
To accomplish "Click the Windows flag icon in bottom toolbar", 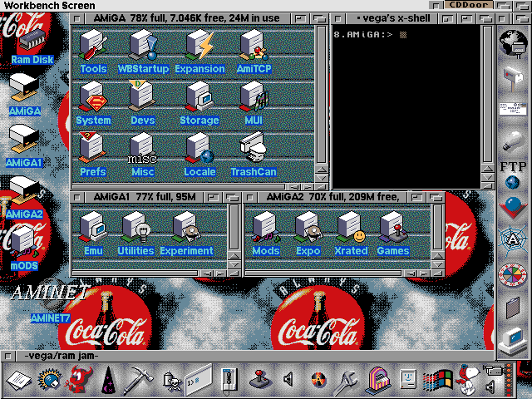I will (438, 380).
